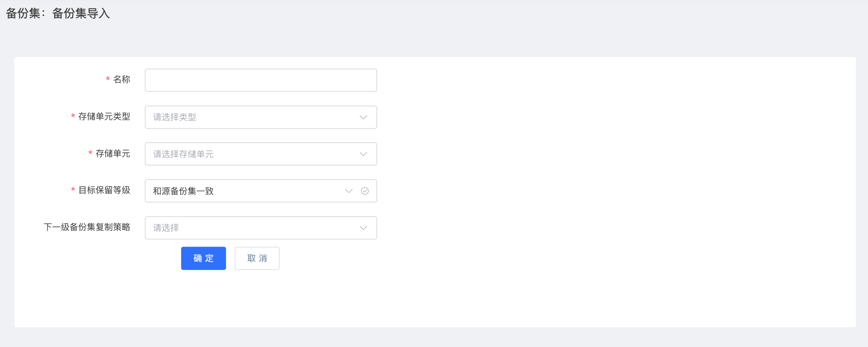Click the 存储单元 field label

pyautogui.click(x=113, y=154)
